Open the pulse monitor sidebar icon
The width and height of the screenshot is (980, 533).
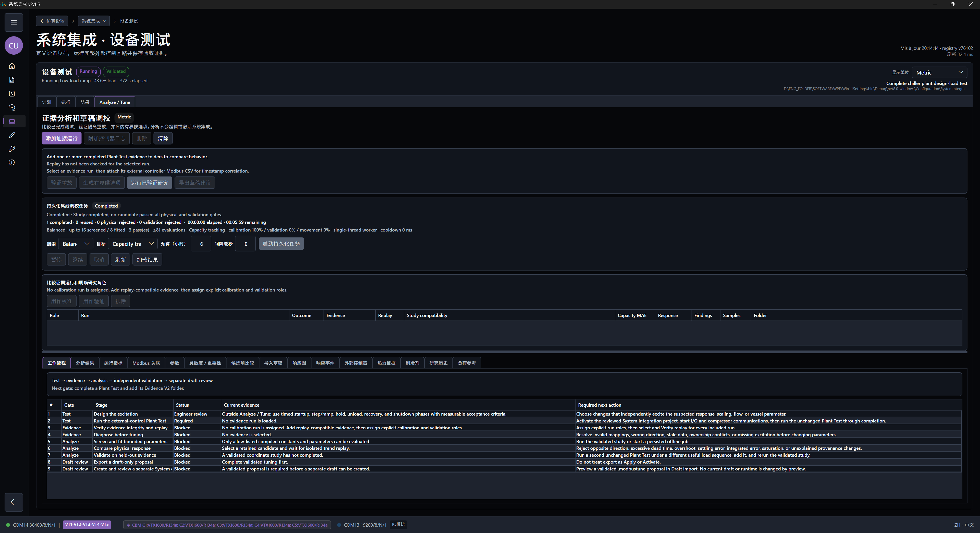click(12, 94)
